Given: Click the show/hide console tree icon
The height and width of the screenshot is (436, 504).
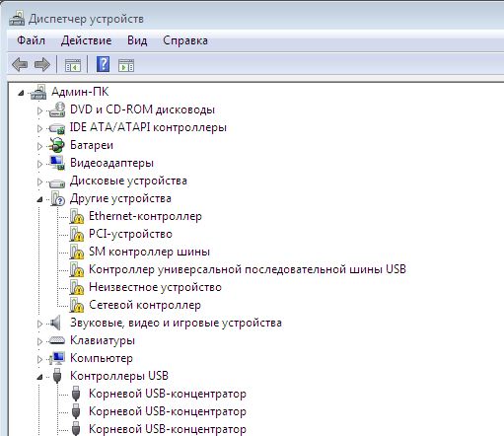Looking at the screenshot, I should [x=73, y=65].
